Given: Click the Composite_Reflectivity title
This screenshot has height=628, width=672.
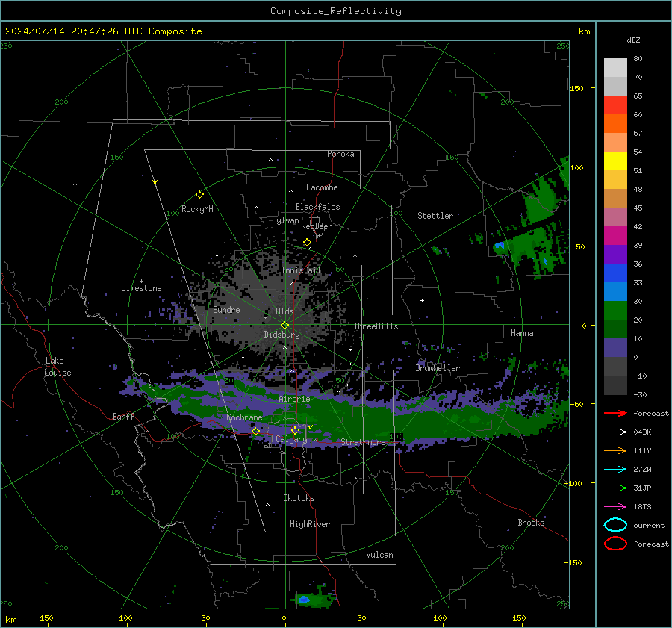Looking at the screenshot, I should [x=336, y=11].
